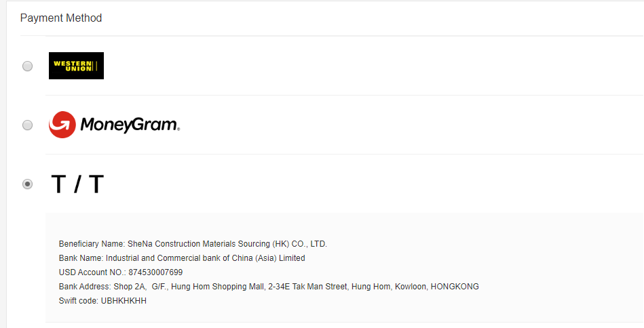Screen dimensions: 644x328
Task: Click the UBHKHKHH swift code value
Action: pyautogui.click(x=124, y=301)
